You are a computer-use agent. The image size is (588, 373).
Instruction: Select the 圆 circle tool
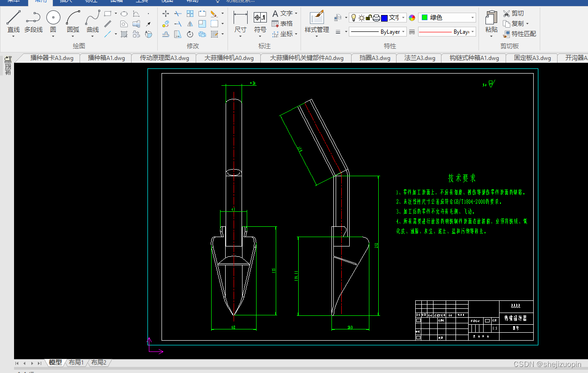(x=53, y=22)
